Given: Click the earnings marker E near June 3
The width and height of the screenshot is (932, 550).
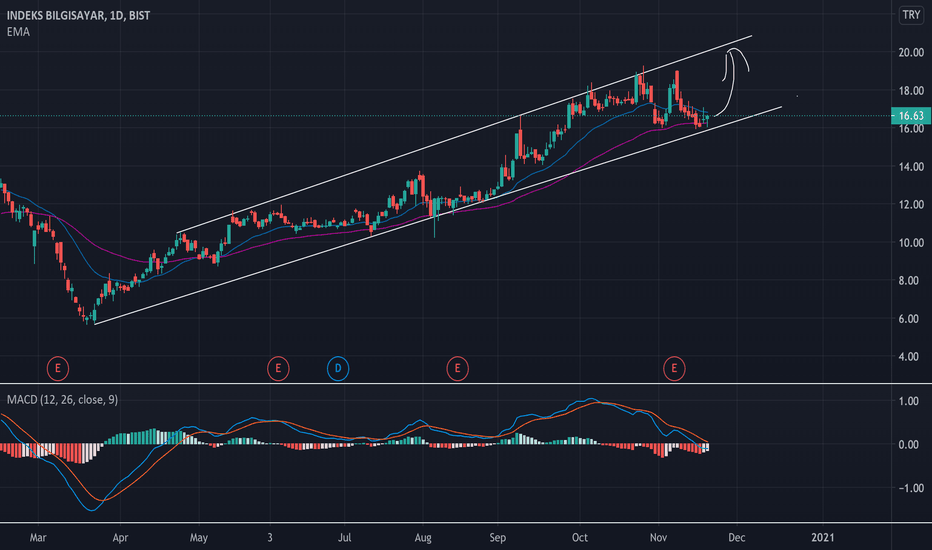Looking at the screenshot, I should 278,369.
